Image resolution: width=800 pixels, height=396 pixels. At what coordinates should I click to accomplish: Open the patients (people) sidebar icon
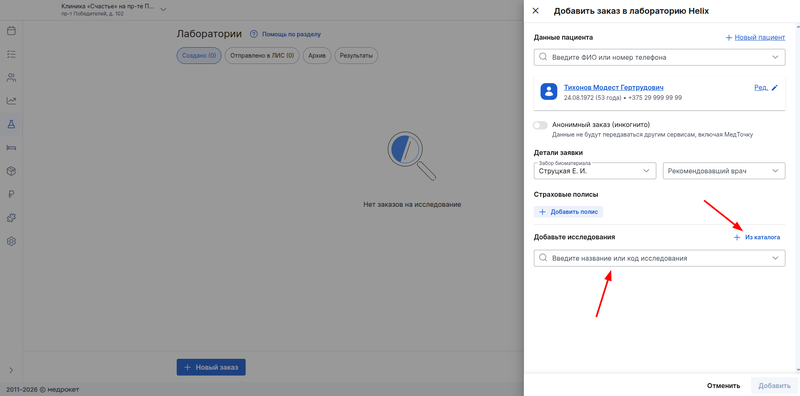point(11,78)
